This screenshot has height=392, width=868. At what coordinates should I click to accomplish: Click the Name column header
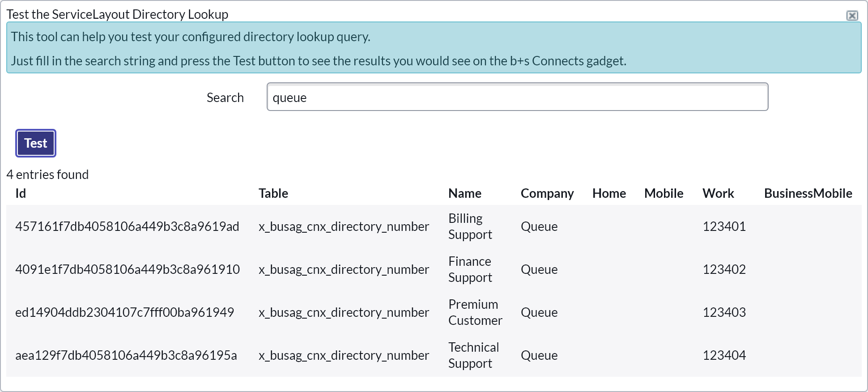click(465, 193)
